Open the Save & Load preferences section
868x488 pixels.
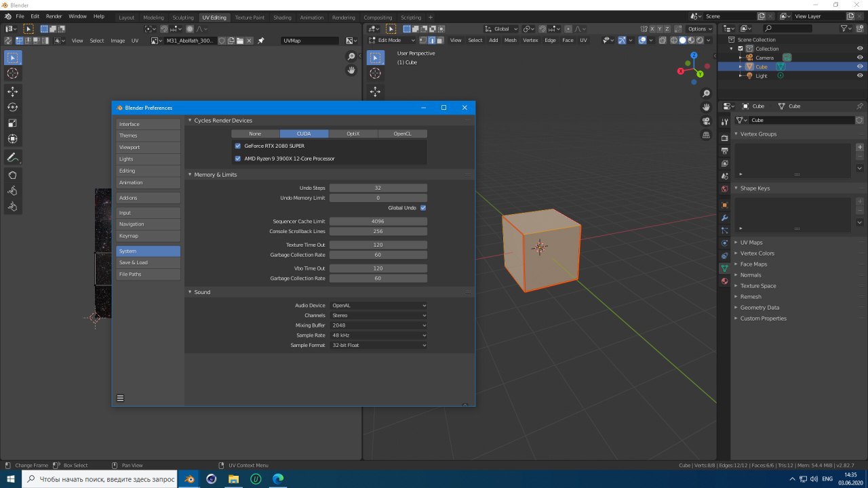(x=148, y=263)
